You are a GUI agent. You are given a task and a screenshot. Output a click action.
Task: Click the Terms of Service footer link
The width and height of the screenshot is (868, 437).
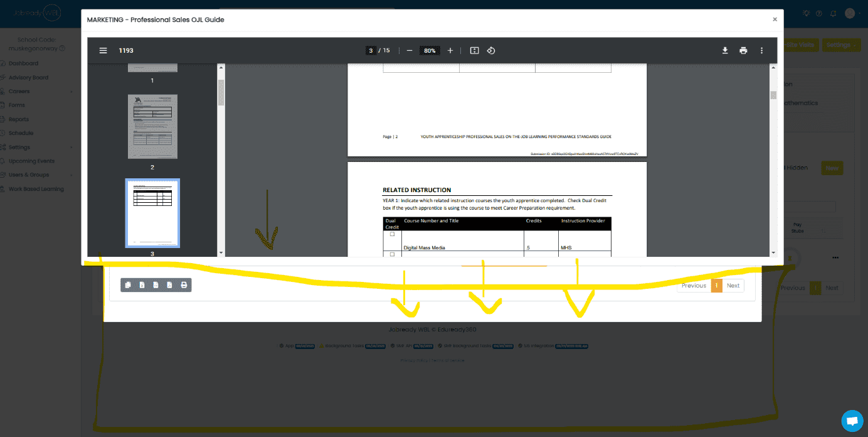448,360
